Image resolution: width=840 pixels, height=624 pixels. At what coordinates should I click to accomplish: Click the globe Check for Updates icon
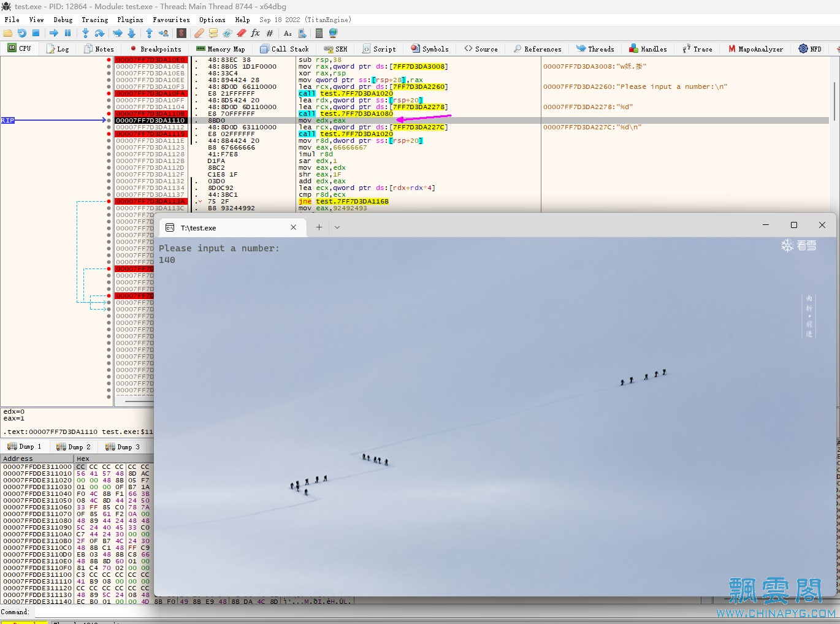click(334, 33)
